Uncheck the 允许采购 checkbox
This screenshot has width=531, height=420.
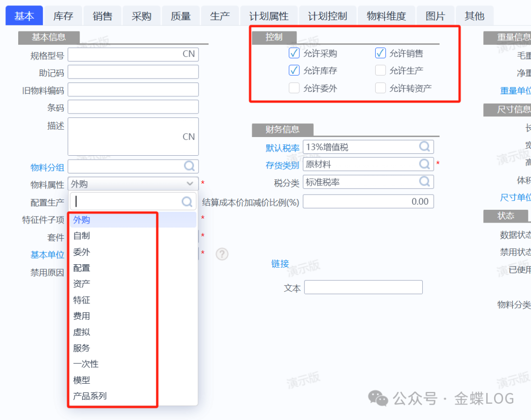click(294, 53)
